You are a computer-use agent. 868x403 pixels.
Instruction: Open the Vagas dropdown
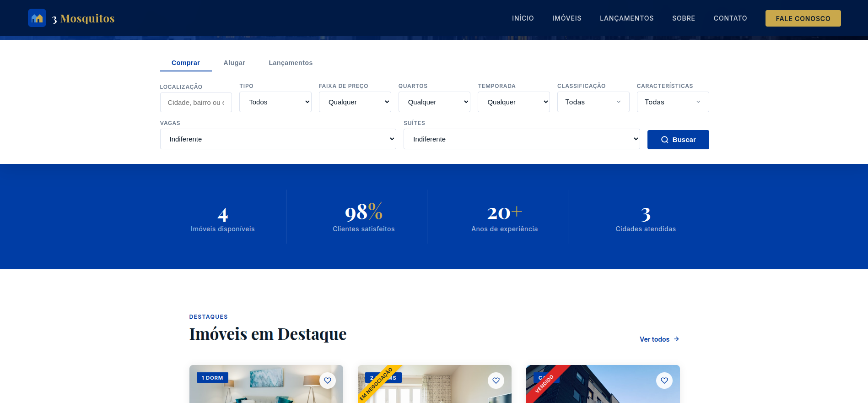(x=278, y=139)
